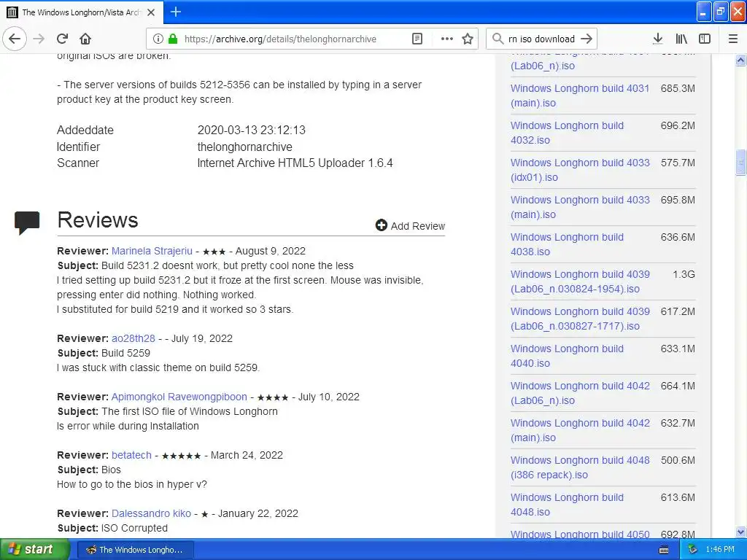Download Windows Longhorn build 4038.iso
The height and width of the screenshot is (560, 747).
567,244
